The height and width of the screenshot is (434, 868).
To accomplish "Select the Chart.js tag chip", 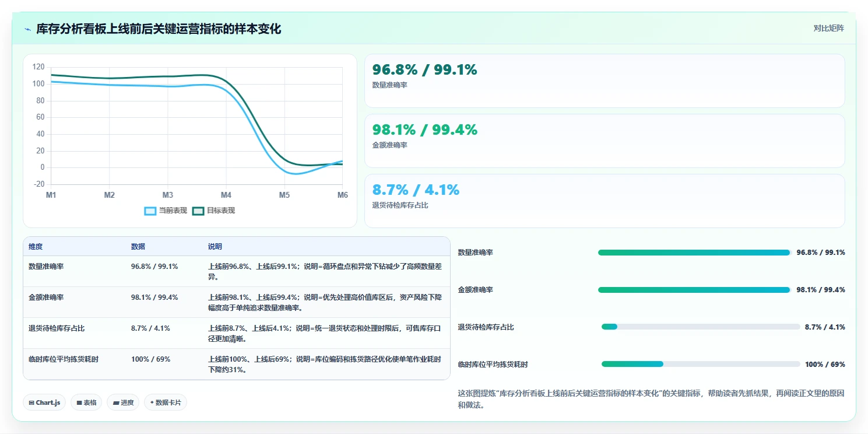I will pos(44,402).
